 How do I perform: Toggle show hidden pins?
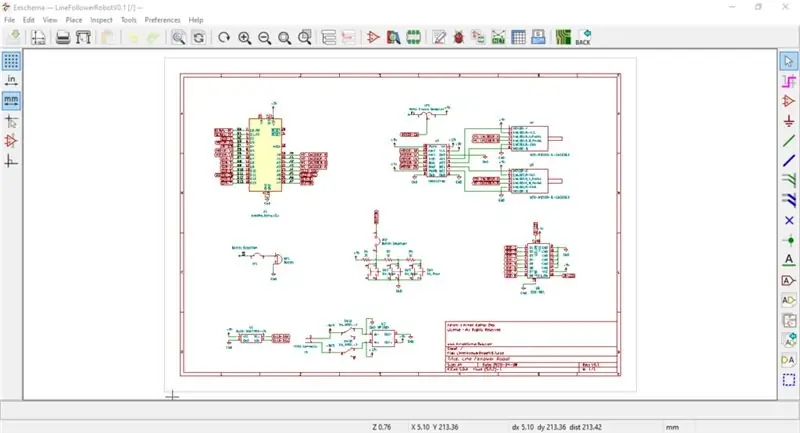tap(11, 141)
